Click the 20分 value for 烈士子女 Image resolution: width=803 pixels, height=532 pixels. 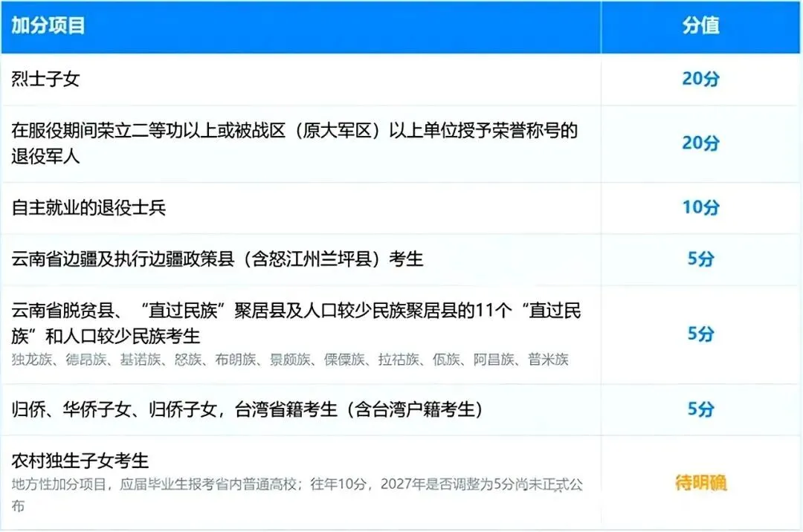[700, 79]
